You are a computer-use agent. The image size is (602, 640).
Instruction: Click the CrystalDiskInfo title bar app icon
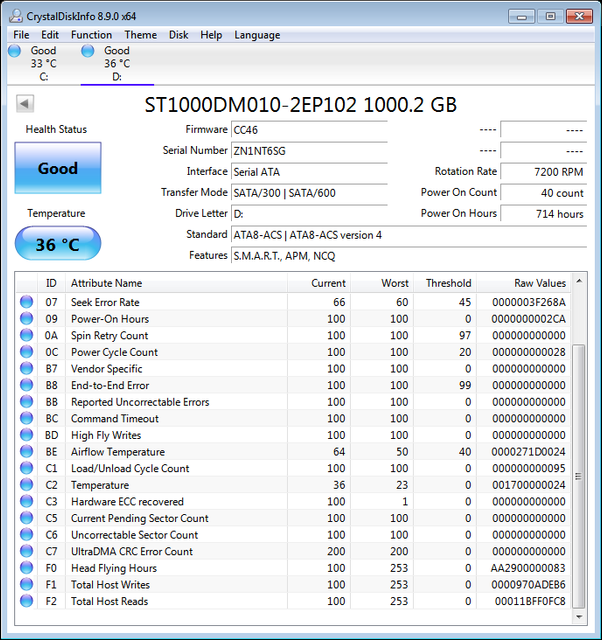click(x=16, y=16)
